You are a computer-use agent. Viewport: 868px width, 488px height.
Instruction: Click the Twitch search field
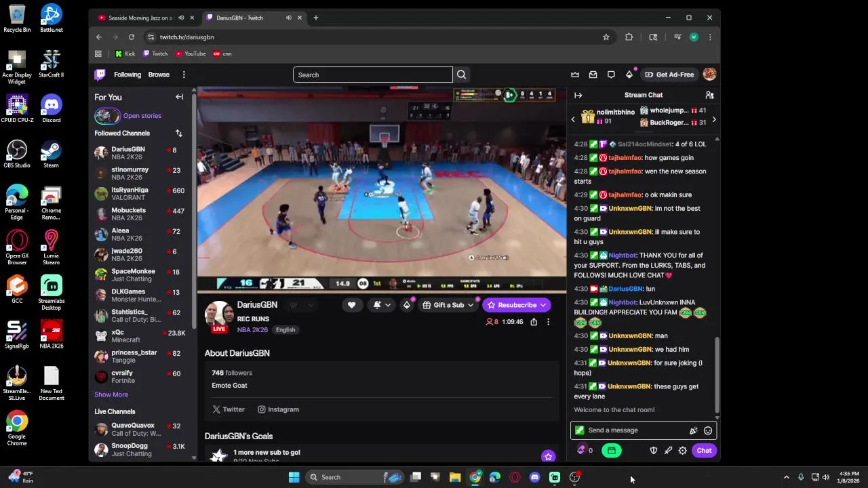(x=372, y=75)
